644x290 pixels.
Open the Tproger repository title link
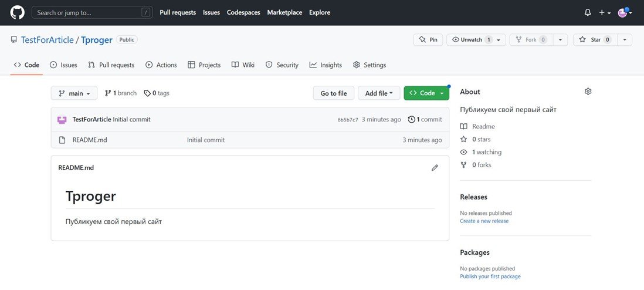97,40
